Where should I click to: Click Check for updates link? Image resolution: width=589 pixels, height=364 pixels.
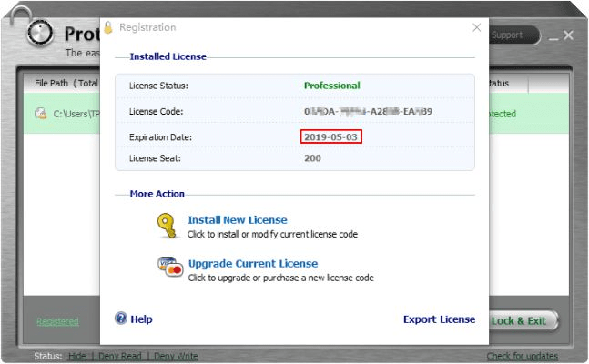(x=522, y=356)
